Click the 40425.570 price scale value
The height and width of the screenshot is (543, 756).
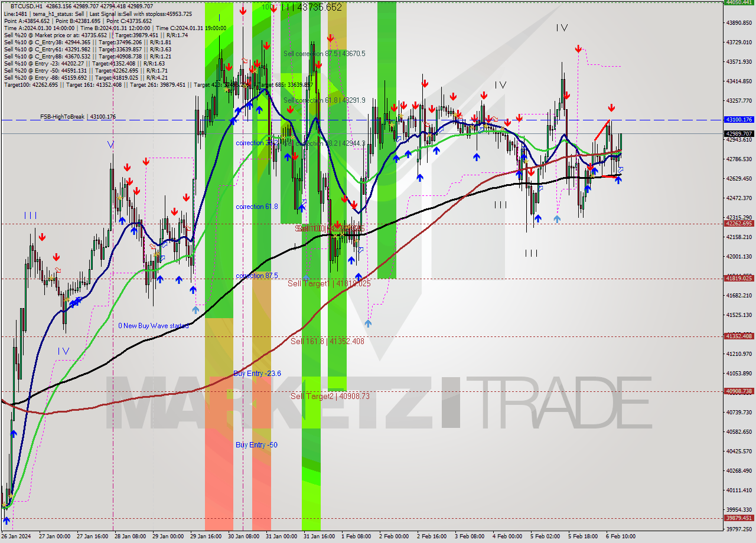click(739, 451)
